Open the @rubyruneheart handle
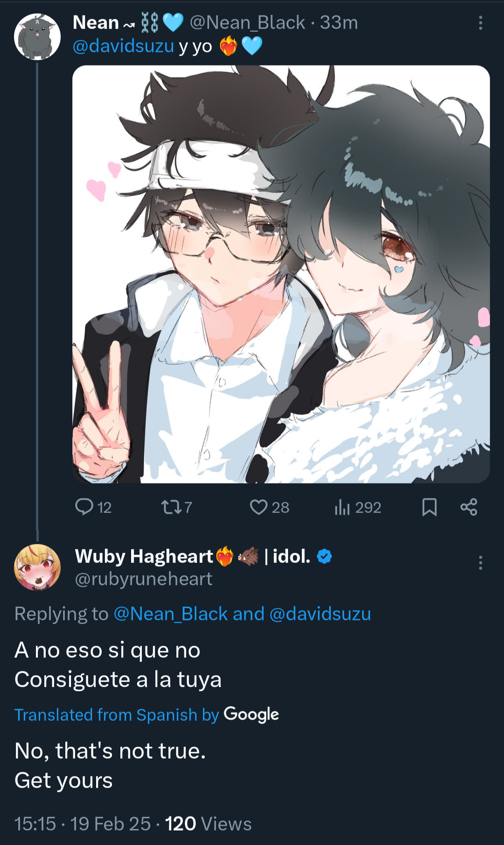This screenshot has width=504, height=845. 144,579
